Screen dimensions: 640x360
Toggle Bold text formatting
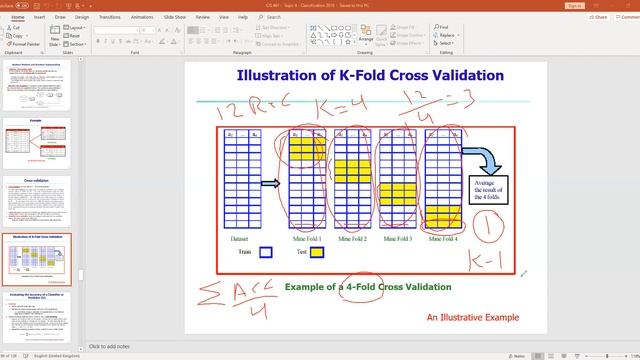[x=98, y=42]
